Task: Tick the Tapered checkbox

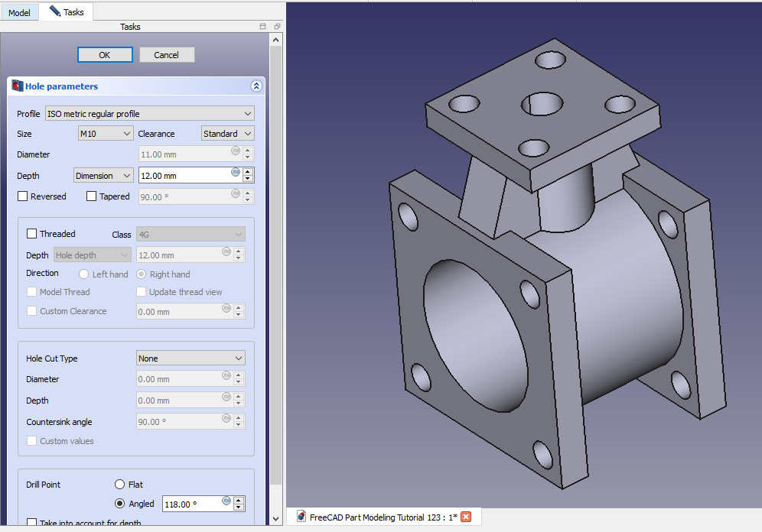Action: [x=92, y=196]
